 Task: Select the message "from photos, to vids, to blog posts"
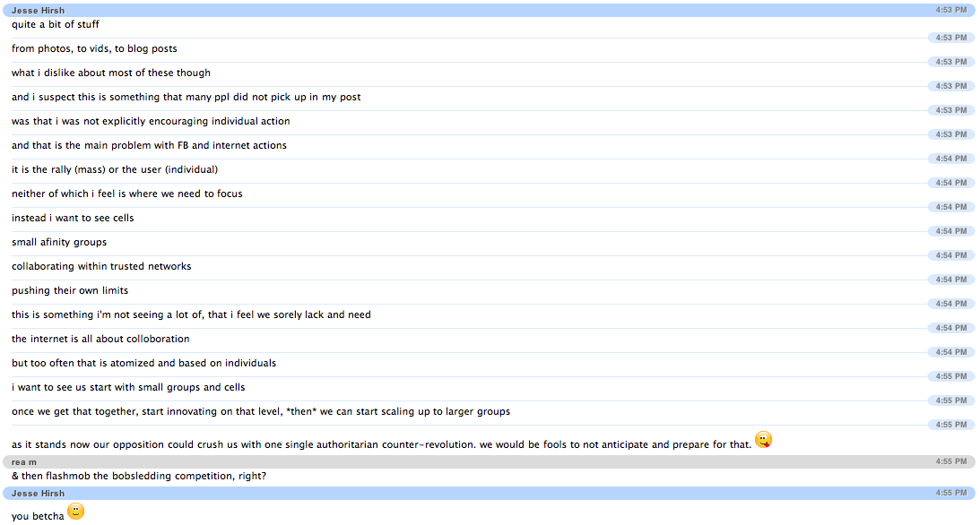click(x=94, y=48)
